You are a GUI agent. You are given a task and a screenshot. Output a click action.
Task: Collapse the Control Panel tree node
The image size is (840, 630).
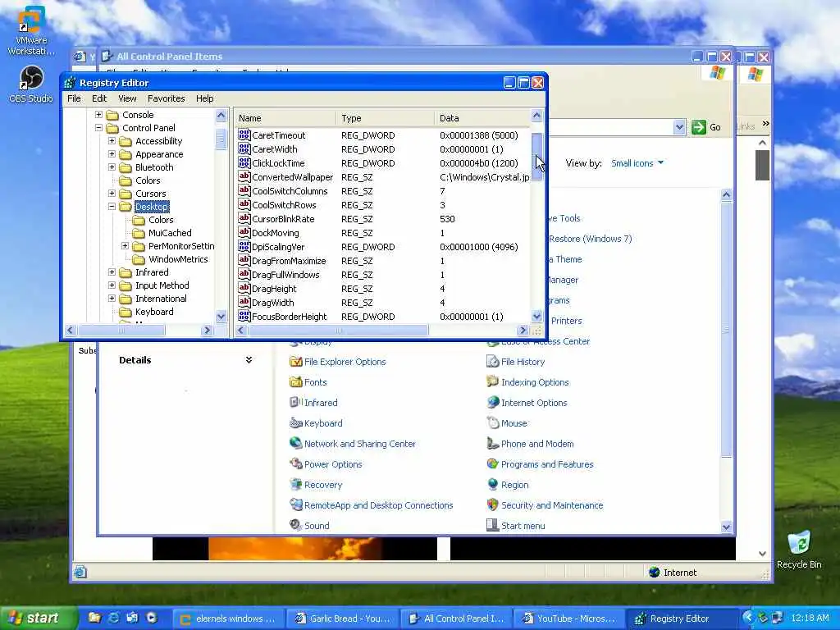click(98, 128)
